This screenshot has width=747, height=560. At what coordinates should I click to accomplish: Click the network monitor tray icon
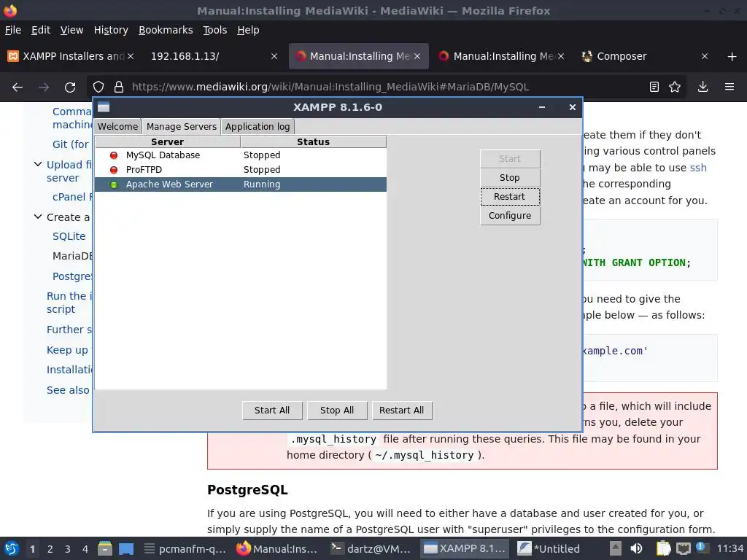[x=683, y=548]
